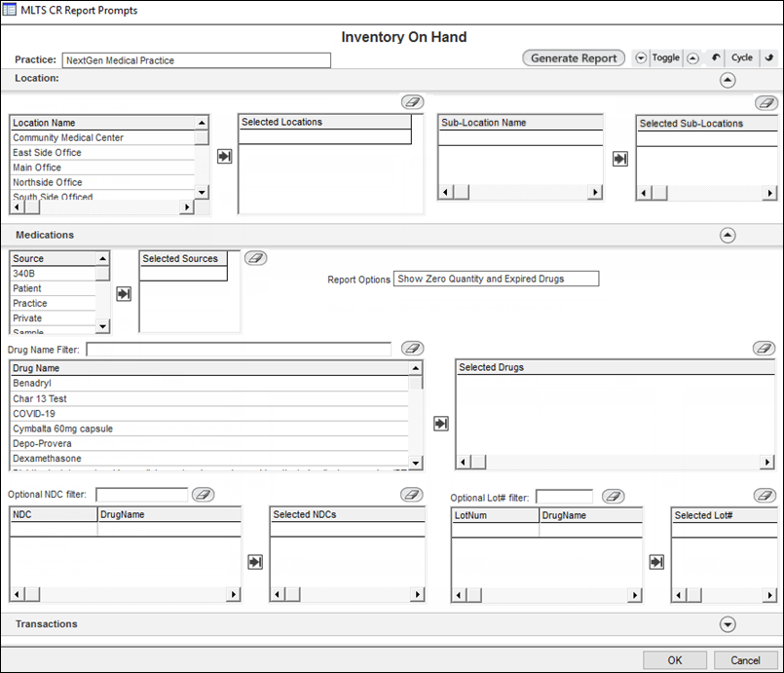Clear the Selected Drugs list with eraser icon
This screenshot has width=784, height=673.
pos(764,348)
